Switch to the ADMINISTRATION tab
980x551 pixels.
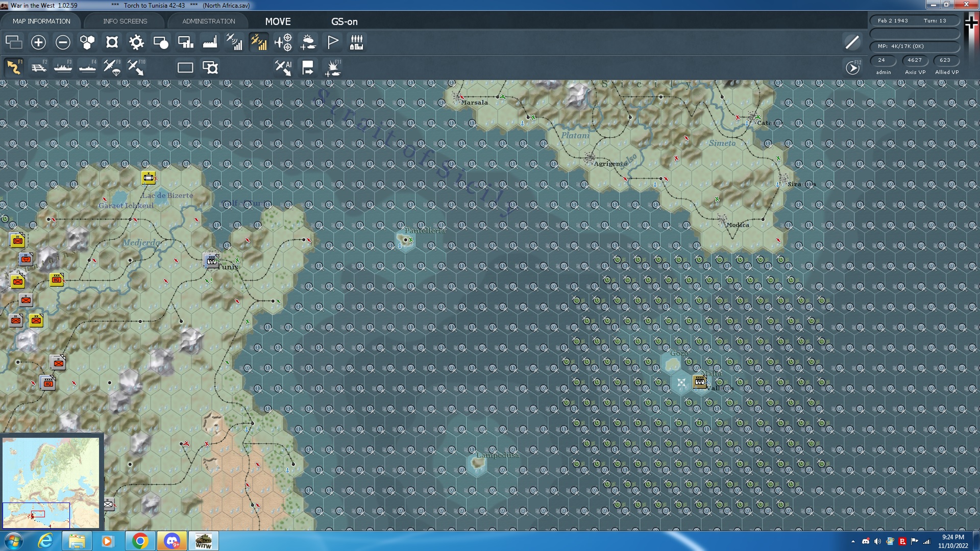[x=207, y=21]
